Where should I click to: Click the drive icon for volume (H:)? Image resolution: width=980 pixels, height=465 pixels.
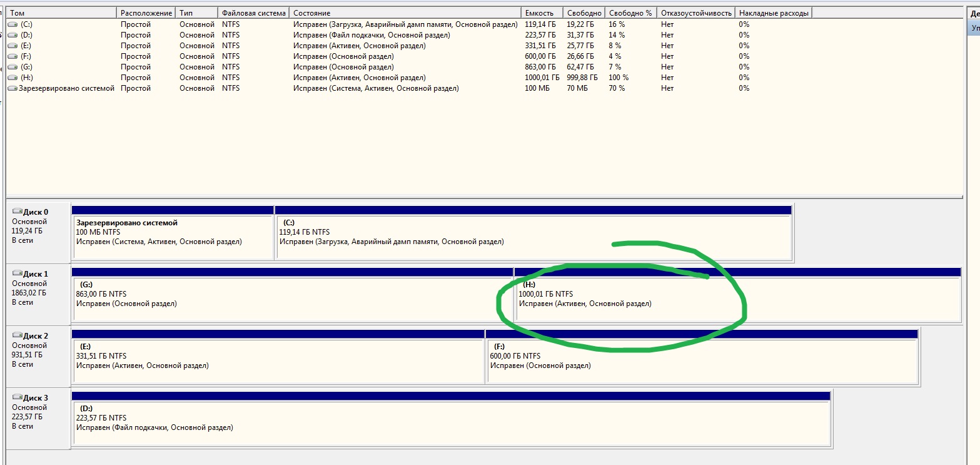click(x=13, y=78)
